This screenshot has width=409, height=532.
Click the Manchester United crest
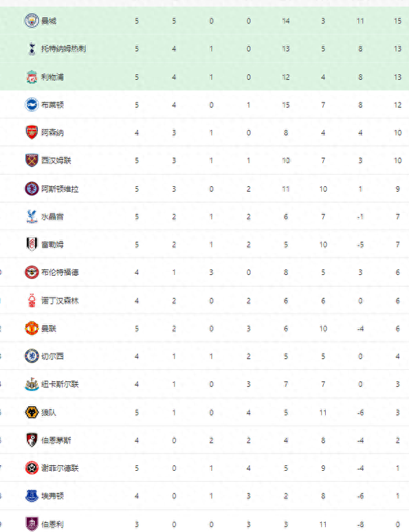(x=32, y=329)
